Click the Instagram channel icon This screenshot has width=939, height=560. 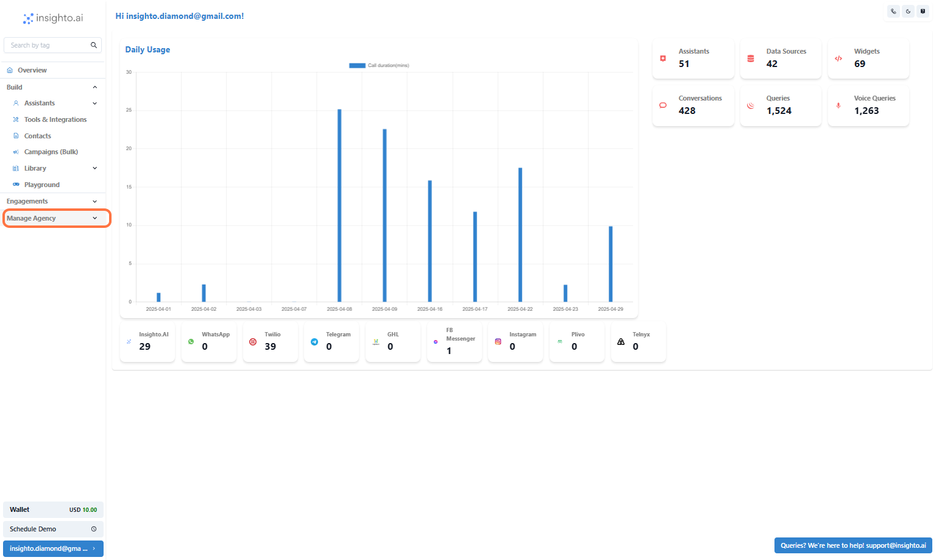(498, 342)
